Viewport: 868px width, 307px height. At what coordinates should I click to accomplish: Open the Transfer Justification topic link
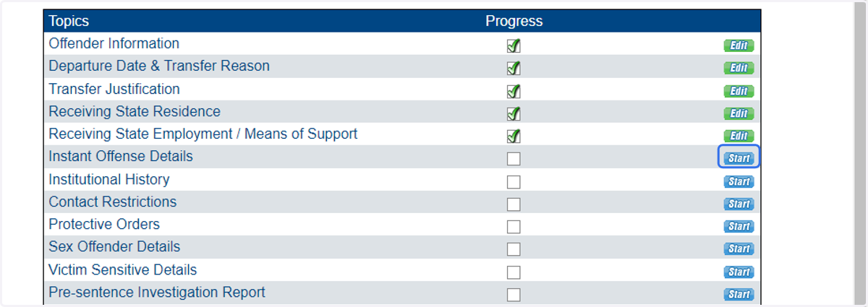point(114,89)
